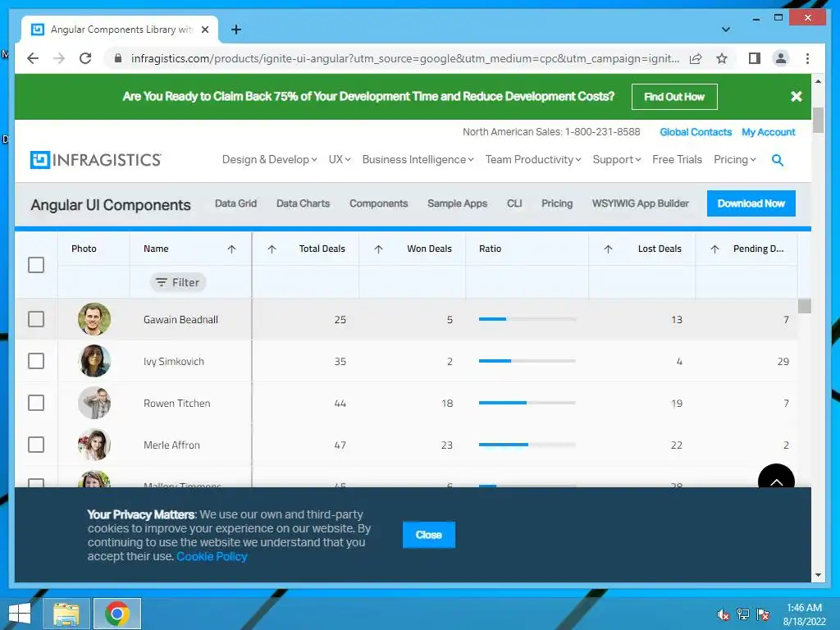Image resolution: width=840 pixels, height=630 pixels.
Task: Sort by the Total Deals arrow
Action: click(272, 249)
